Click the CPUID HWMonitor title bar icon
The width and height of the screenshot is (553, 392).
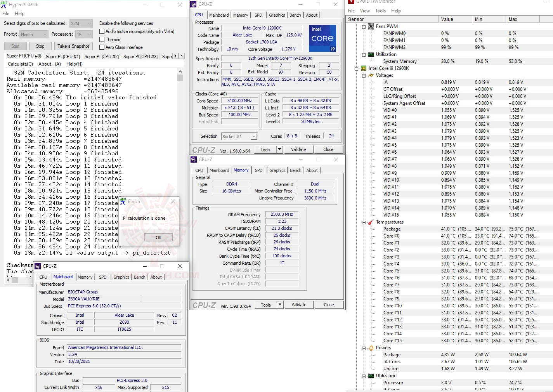click(351, 2)
